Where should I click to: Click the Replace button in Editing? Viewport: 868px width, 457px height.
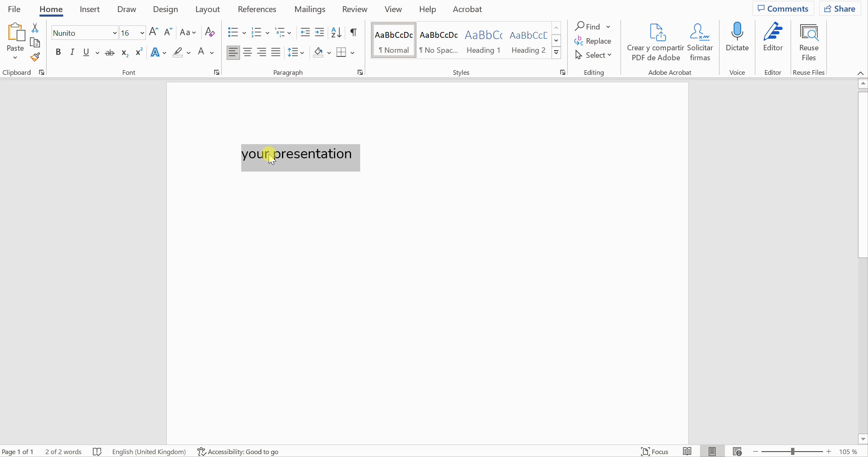[592, 41]
